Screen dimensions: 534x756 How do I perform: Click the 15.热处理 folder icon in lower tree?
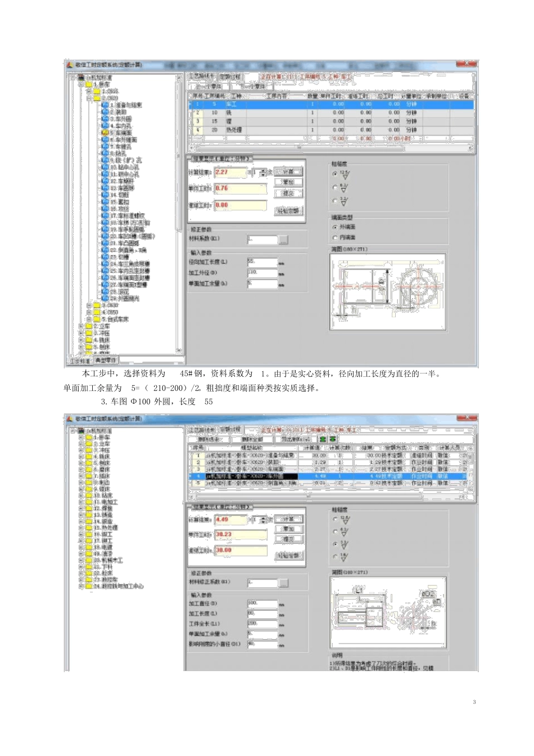coord(89,528)
